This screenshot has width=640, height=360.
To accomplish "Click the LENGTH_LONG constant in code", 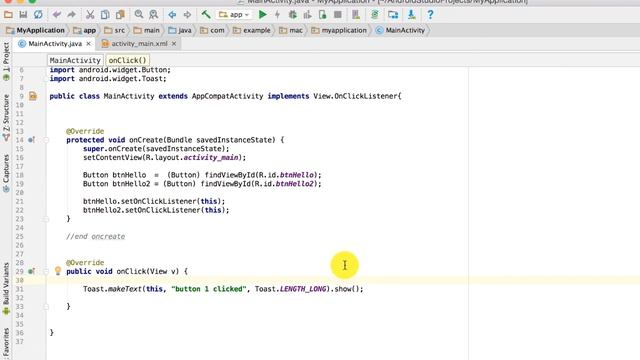I will (303, 289).
